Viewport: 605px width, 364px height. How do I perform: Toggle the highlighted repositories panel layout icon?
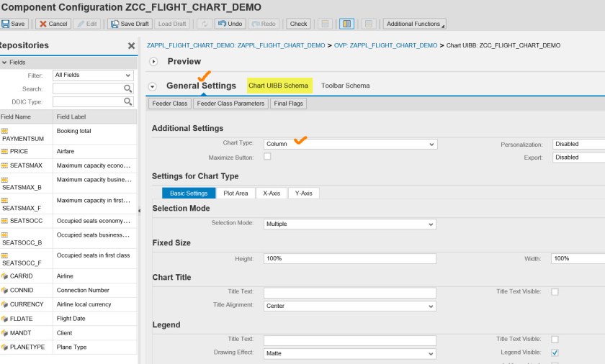point(347,24)
